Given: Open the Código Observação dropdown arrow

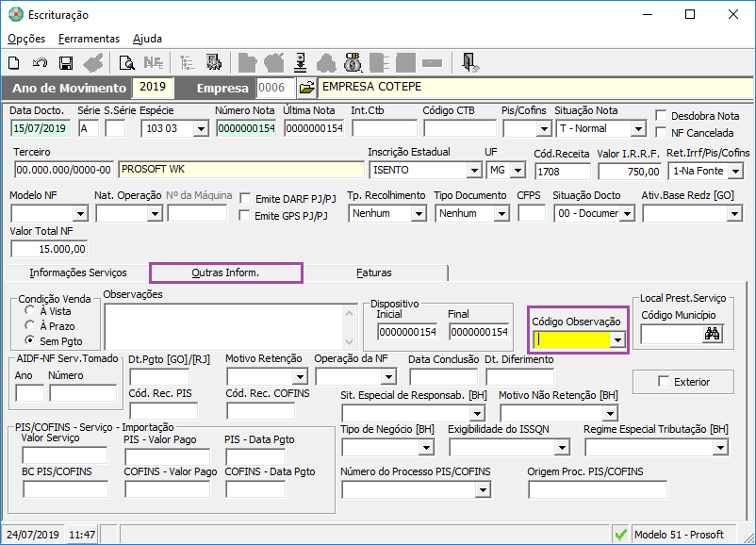Looking at the screenshot, I should pyautogui.click(x=617, y=340).
